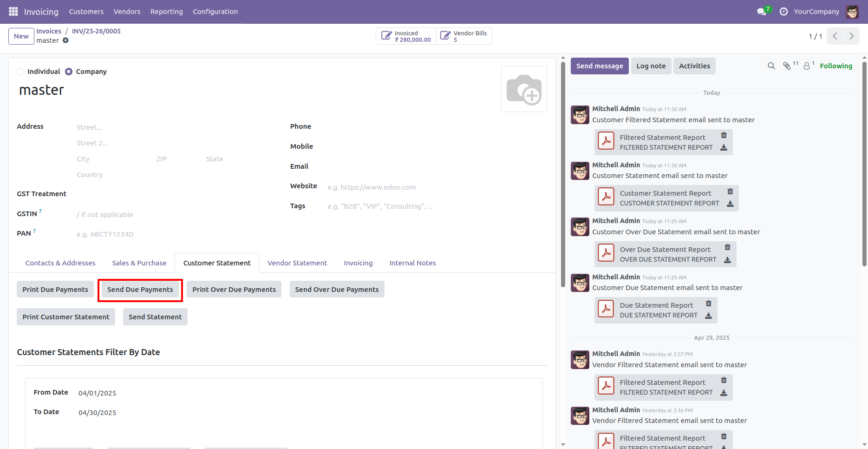Screen dimensions: 868x449
Task: Open the messaging conversations panel
Action: [761, 11]
